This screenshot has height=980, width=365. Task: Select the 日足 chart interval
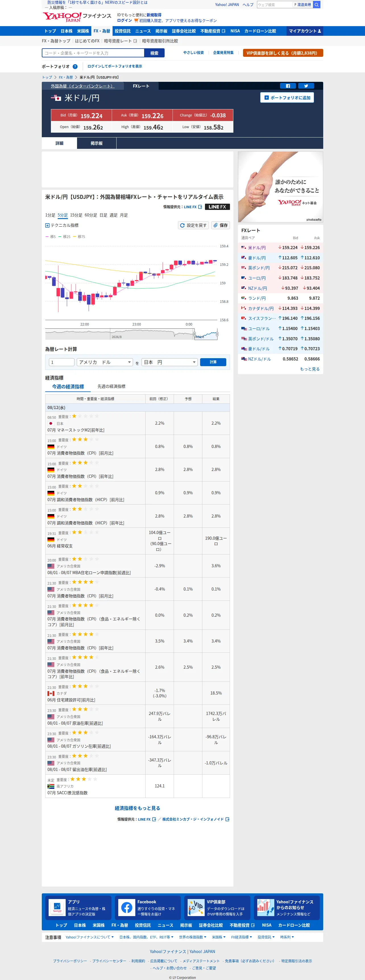click(x=103, y=215)
